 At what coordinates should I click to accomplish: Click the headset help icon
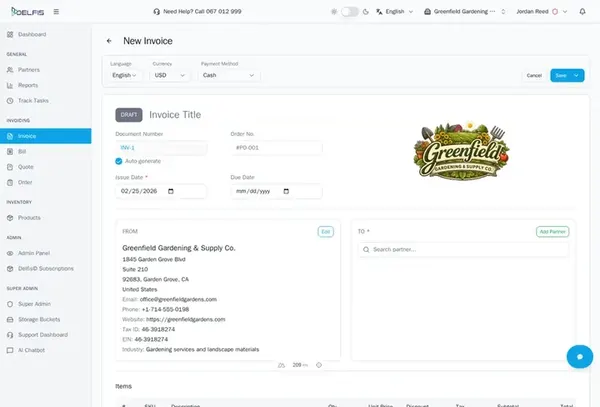click(157, 11)
